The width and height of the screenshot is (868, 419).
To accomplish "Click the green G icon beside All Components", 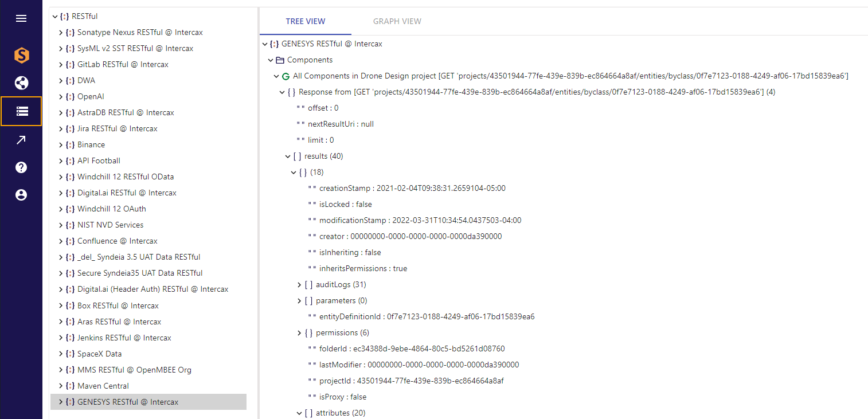I will [x=286, y=76].
